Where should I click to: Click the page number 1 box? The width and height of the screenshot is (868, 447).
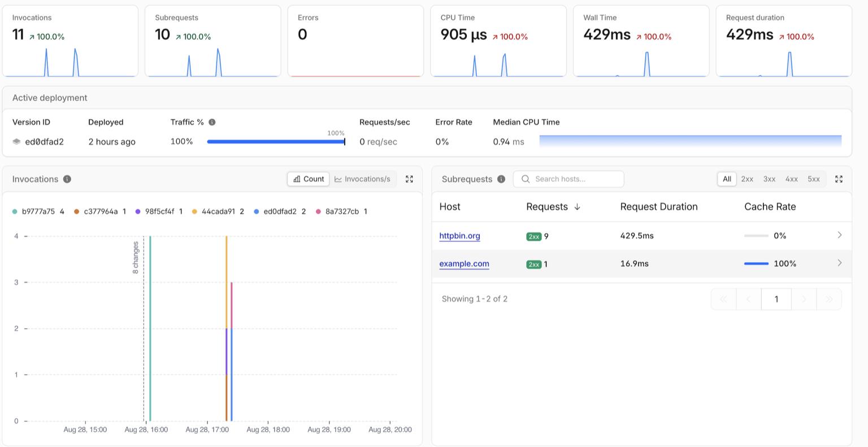click(776, 299)
